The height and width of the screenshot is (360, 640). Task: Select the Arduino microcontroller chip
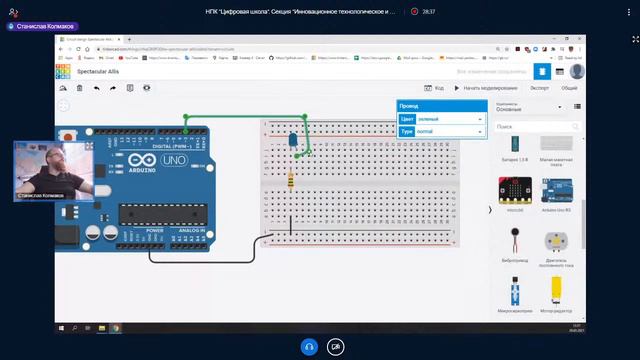163,214
